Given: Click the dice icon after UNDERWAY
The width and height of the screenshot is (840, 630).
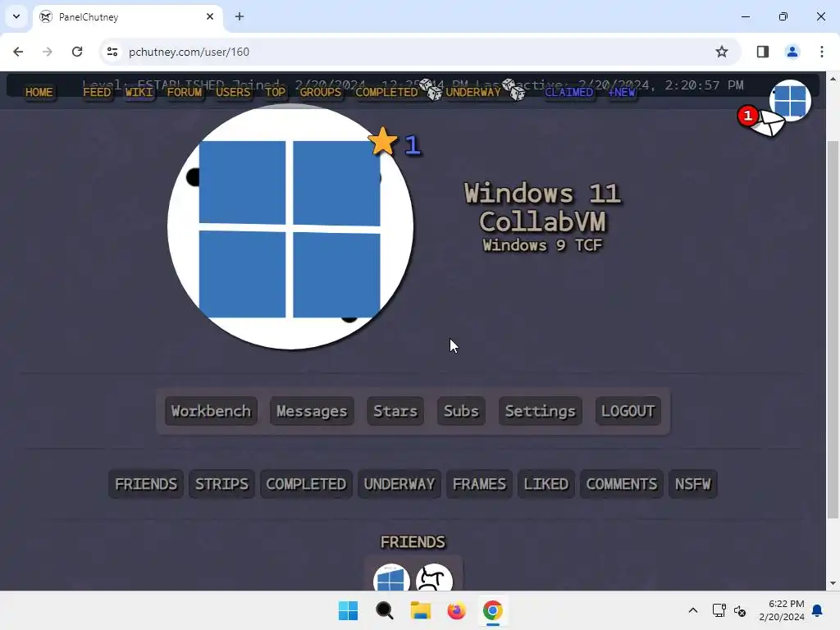Looking at the screenshot, I should coord(514,89).
